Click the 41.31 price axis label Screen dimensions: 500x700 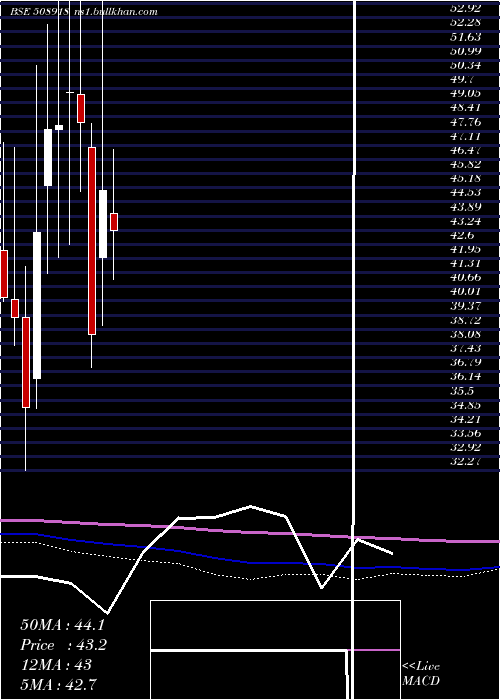[x=466, y=264]
